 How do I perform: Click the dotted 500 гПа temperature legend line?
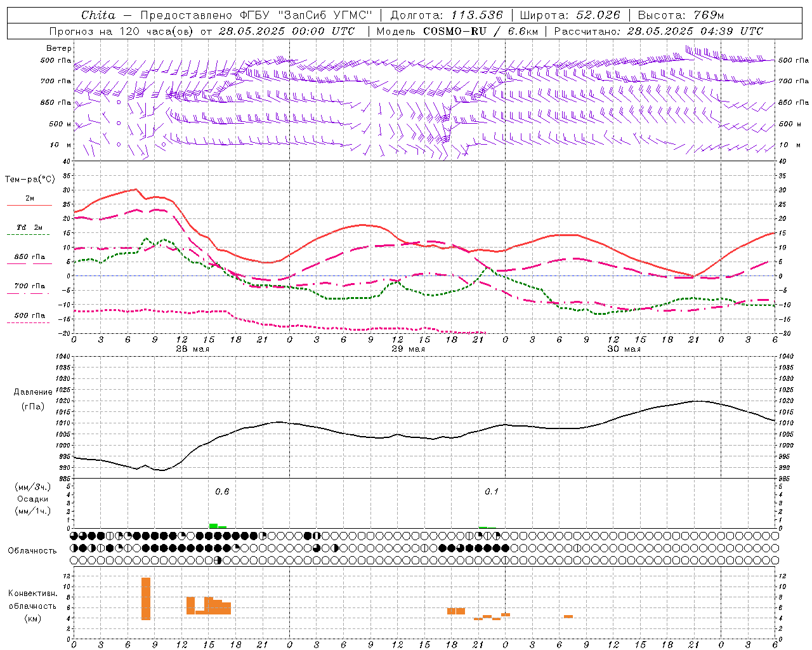pyautogui.click(x=29, y=322)
